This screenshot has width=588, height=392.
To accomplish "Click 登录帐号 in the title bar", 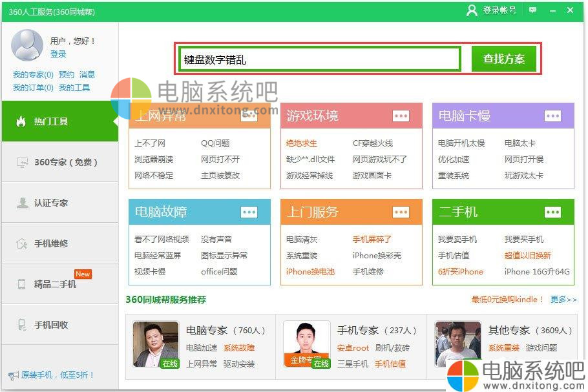I will 499,10.
